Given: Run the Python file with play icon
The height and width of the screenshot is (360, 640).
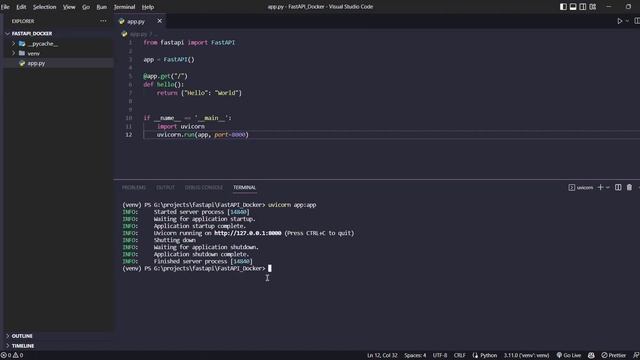Looking at the screenshot, I should coord(620,21).
